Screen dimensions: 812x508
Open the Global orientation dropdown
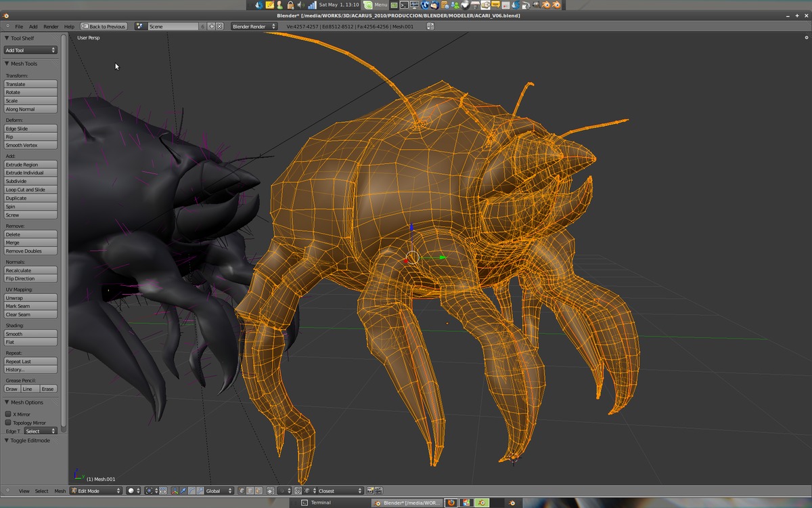pos(219,490)
